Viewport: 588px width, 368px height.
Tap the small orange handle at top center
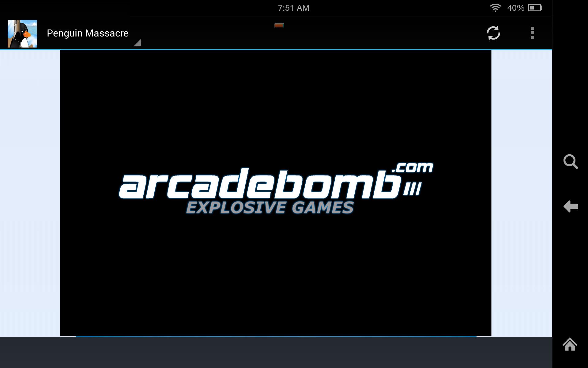(279, 26)
